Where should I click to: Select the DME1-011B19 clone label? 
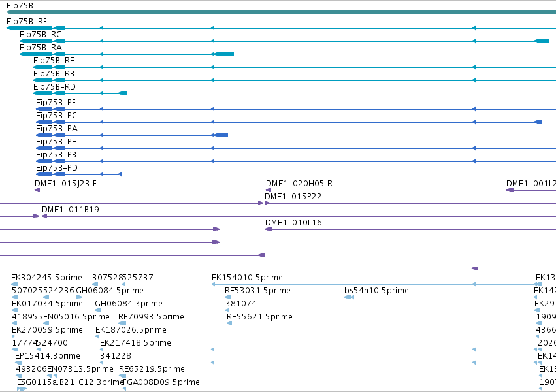pyautogui.click(x=71, y=210)
